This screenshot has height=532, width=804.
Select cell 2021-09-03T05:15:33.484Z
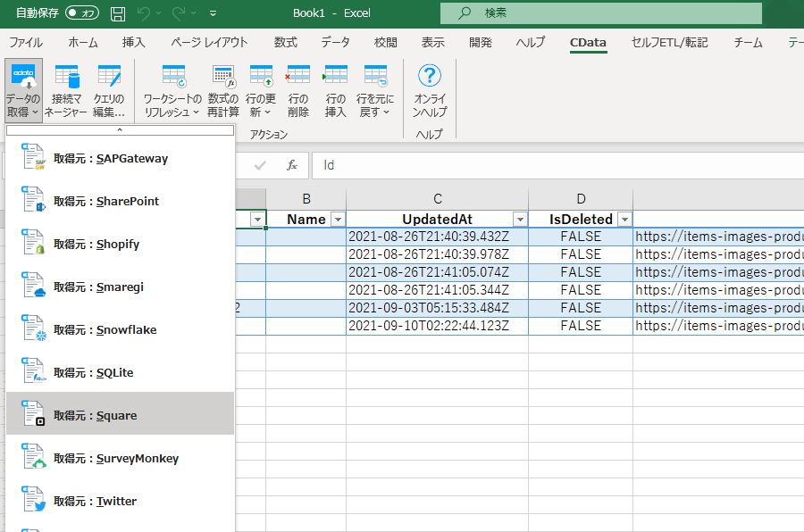(x=438, y=308)
